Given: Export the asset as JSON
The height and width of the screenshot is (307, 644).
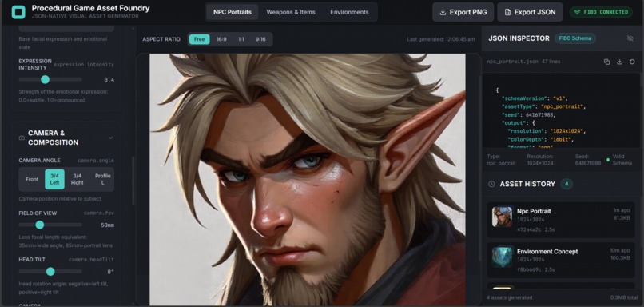Looking at the screenshot, I should (x=530, y=12).
